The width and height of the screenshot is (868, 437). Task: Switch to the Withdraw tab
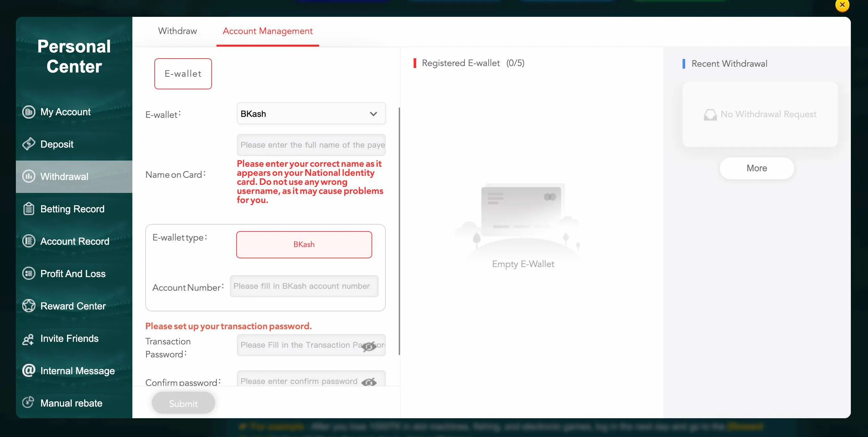pos(177,31)
